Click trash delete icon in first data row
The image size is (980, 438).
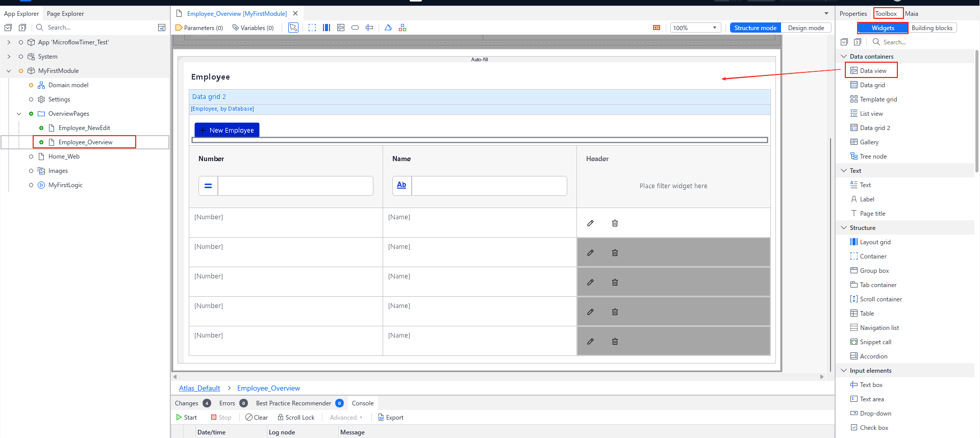[615, 223]
